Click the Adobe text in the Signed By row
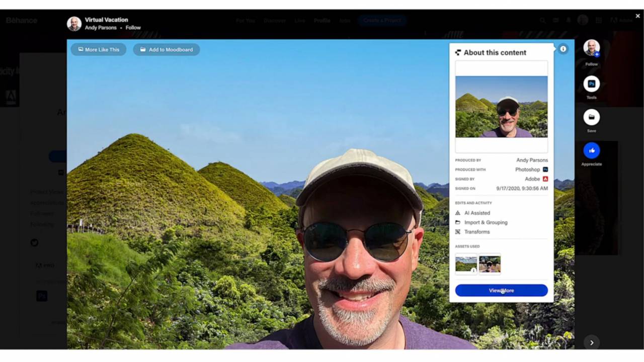This screenshot has height=362, width=644. [532, 179]
